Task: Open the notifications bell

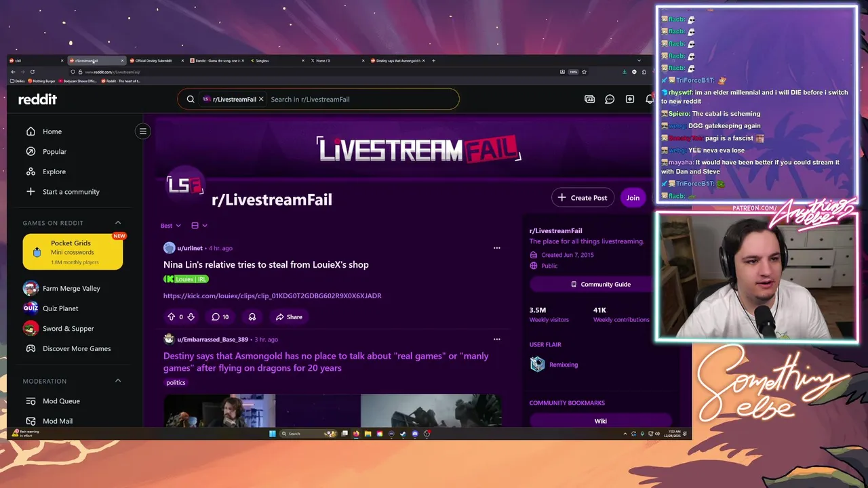Action: pyautogui.click(x=649, y=99)
